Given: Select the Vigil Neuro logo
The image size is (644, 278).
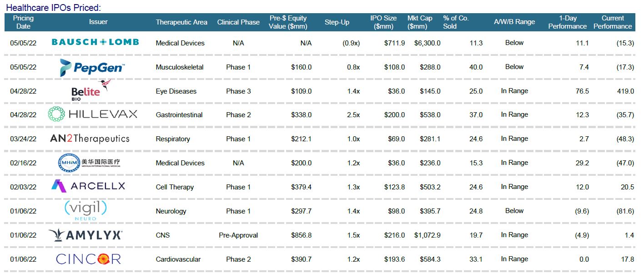Looking at the screenshot, I should [85, 210].
